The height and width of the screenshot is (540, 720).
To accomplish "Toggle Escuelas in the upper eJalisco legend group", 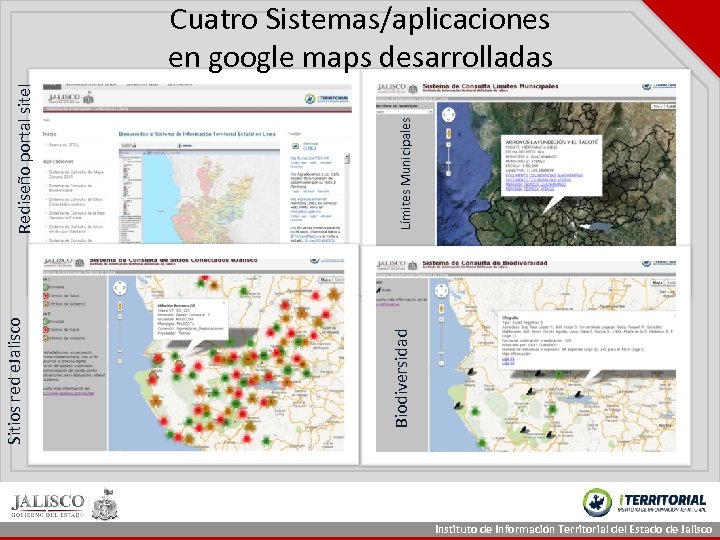I will click(x=54, y=287).
